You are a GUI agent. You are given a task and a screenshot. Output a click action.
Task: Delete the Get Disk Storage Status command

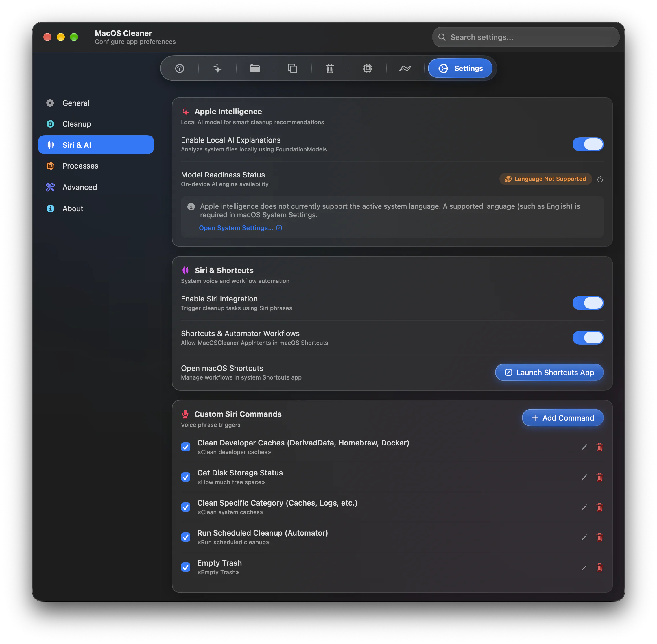pos(599,477)
